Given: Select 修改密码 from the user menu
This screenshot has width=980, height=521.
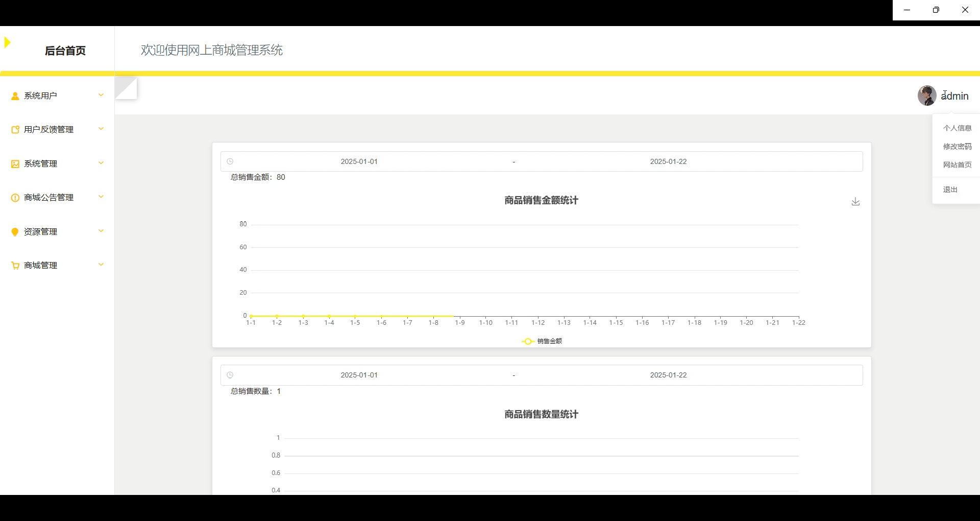Looking at the screenshot, I should 957,147.
